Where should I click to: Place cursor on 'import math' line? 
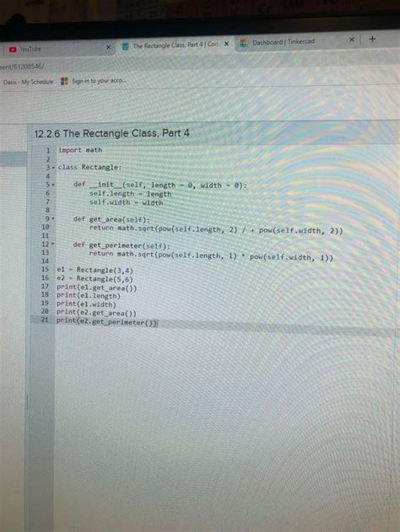(x=80, y=150)
